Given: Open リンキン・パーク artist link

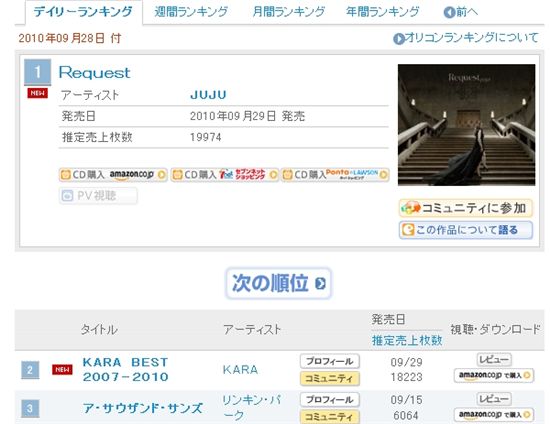Looking at the screenshot, I should click(x=251, y=408).
